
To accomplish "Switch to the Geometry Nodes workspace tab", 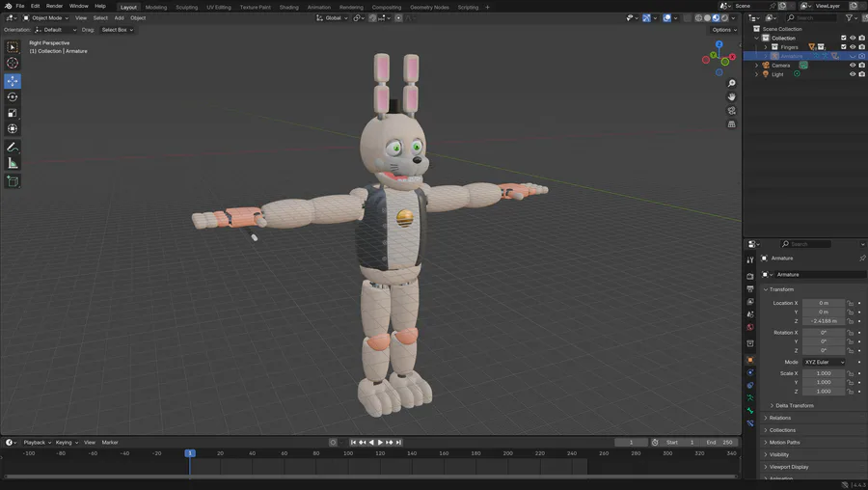I will coord(429,7).
